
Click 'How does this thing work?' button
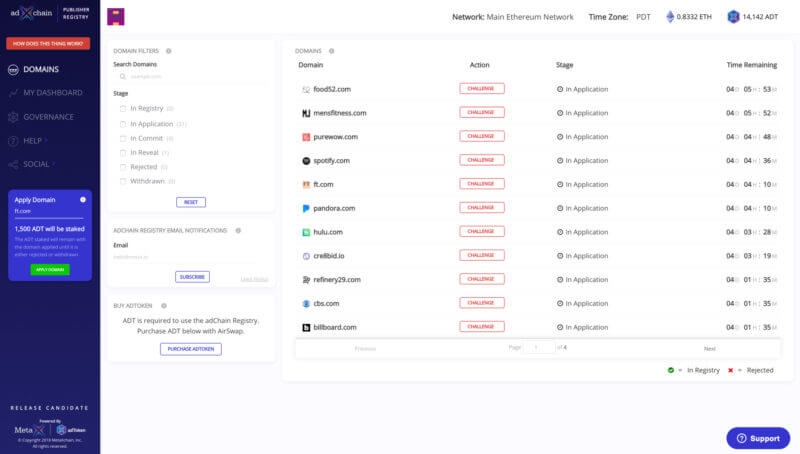pyautogui.click(x=48, y=43)
